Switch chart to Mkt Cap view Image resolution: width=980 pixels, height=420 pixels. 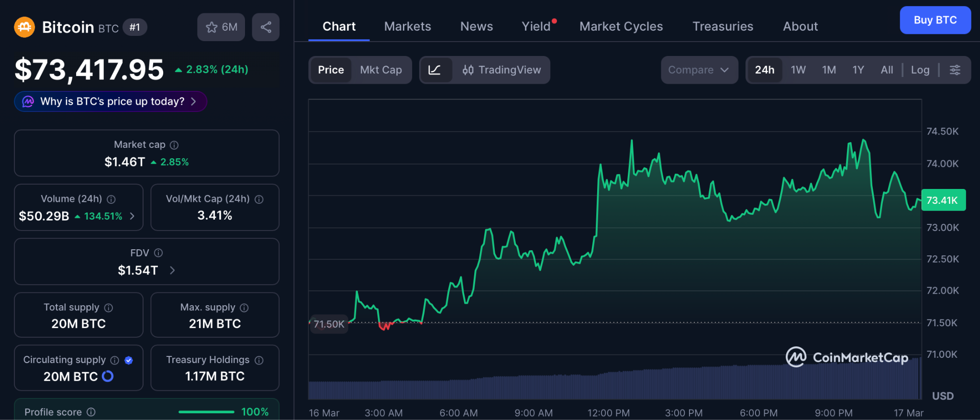[380, 70]
